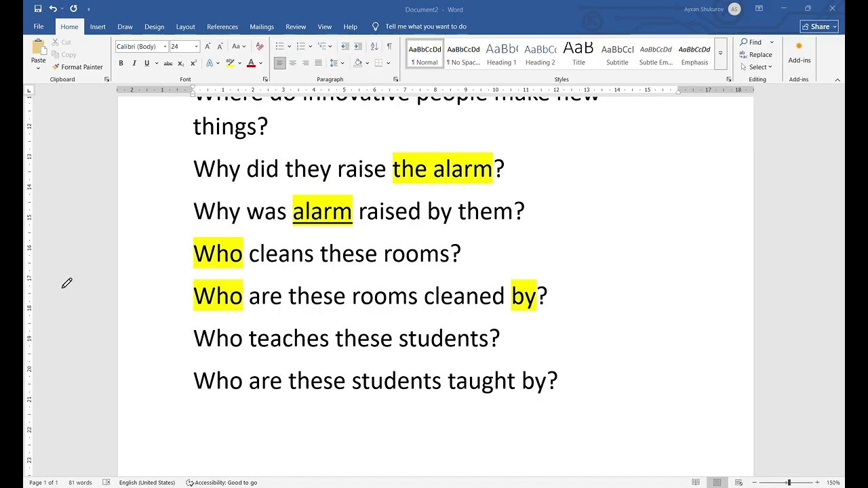Open line and paragraph spacing dropdown
This screenshot has height=488, width=868.
pyautogui.click(x=336, y=63)
